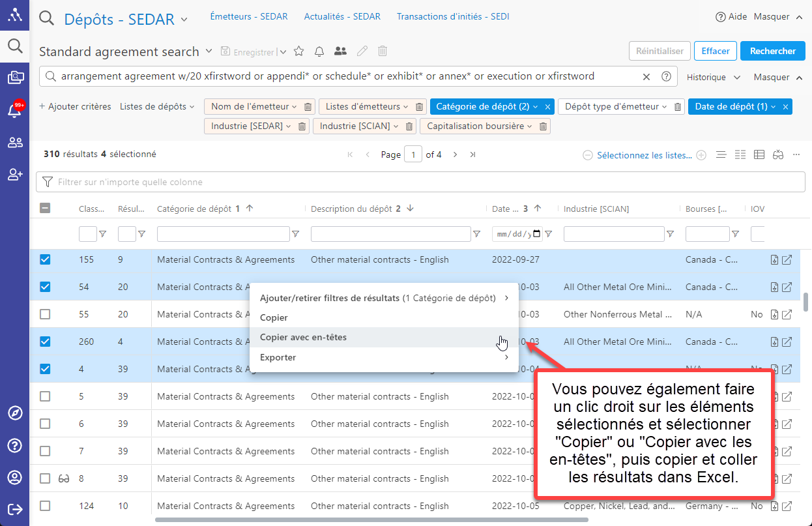Open external link icon in row 124
Image resolution: width=812 pixels, height=526 pixels.
[x=787, y=506]
